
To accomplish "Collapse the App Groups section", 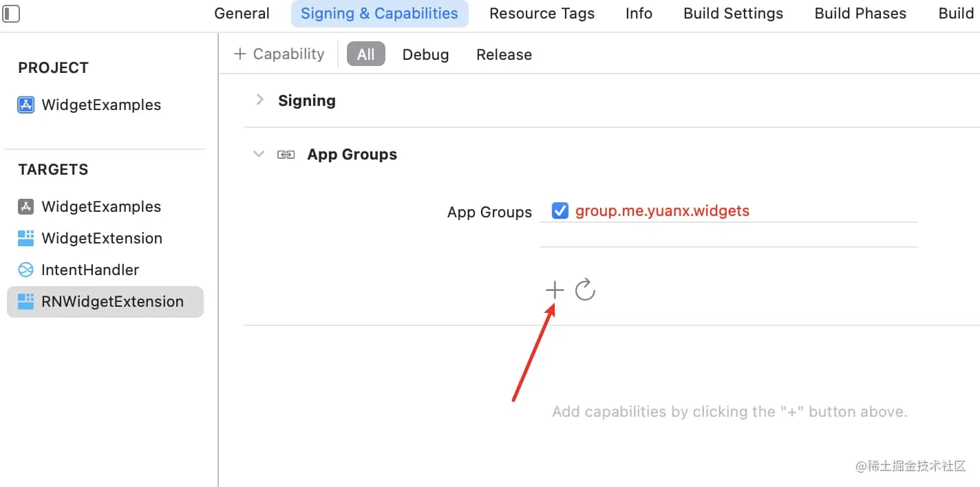I will [258, 154].
